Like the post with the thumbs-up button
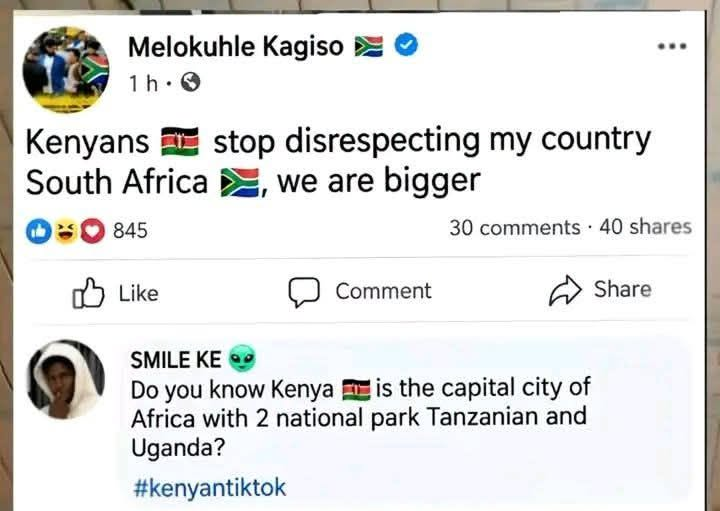 tap(115, 292)
